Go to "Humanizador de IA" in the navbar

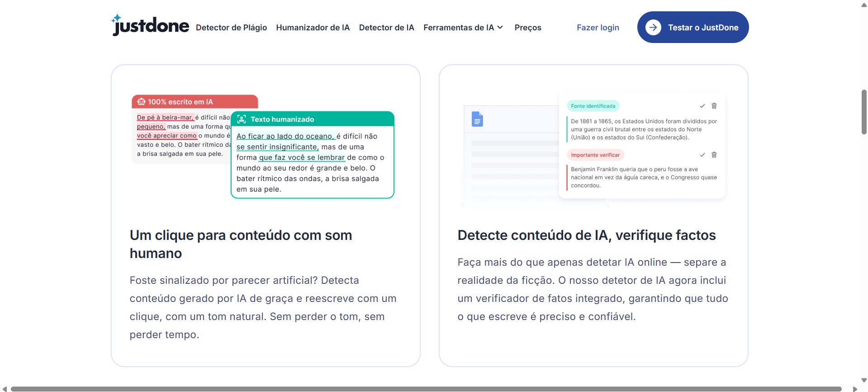[x=313, y=28]
